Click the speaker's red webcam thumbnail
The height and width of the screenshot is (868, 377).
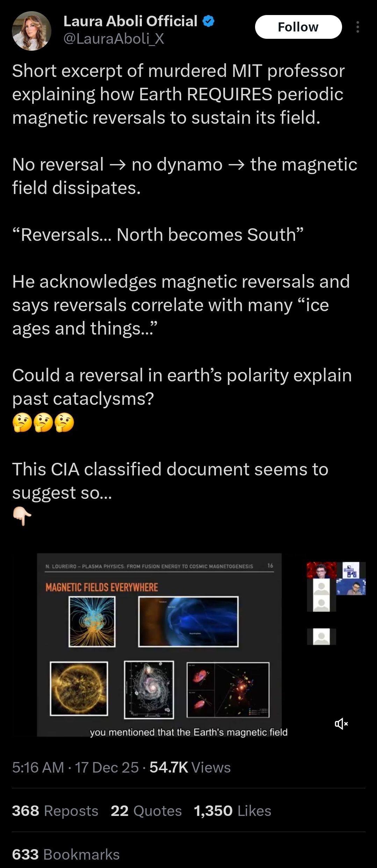point(321,570)
